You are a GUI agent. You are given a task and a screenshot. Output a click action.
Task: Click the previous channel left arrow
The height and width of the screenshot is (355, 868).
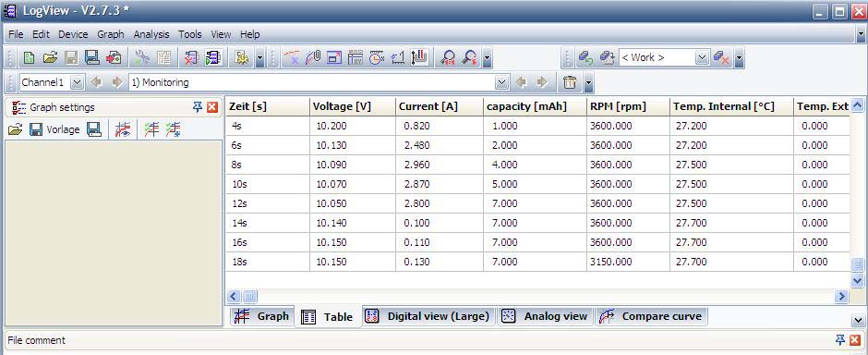point(97,82)
